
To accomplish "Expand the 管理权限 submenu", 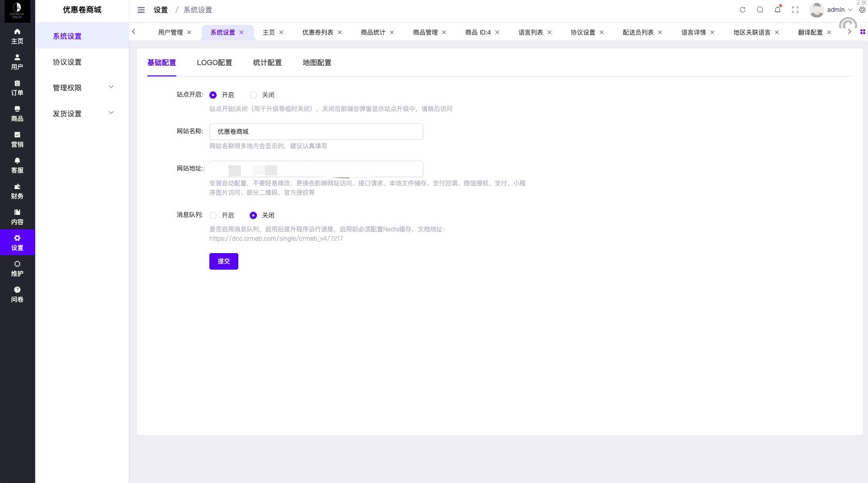I will [82, 88].
